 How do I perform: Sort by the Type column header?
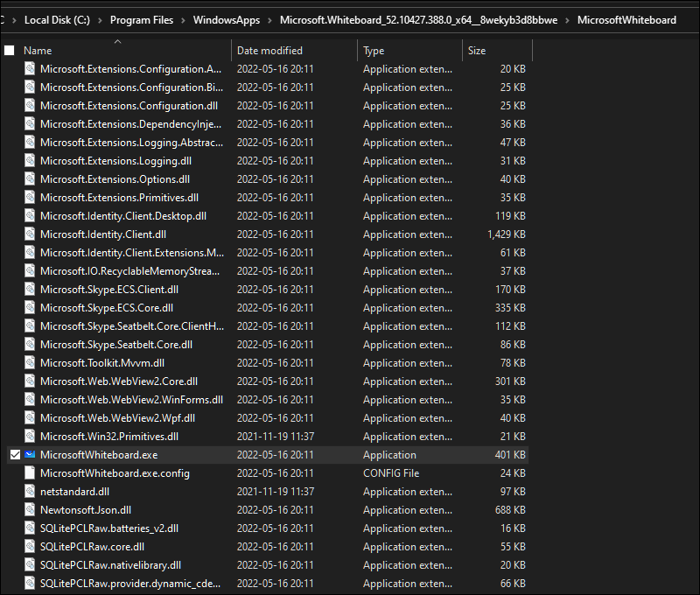(374, 51)
